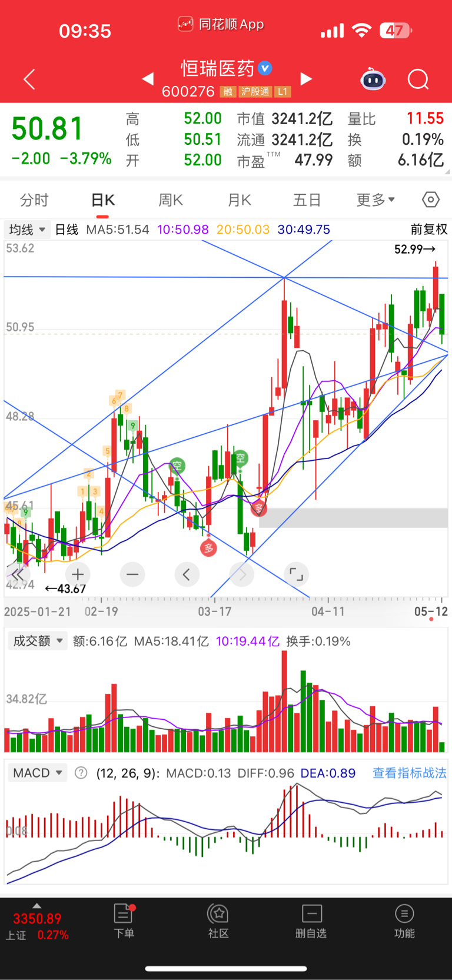
Task: Open 功能 functions menu
Action: [x=404, y=921]
